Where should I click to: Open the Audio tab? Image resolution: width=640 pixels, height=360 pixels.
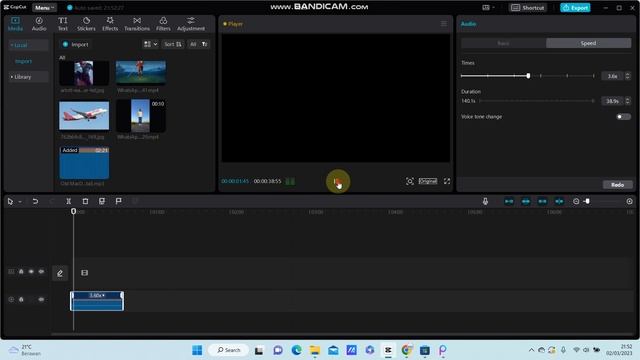(x=39, y=24)
